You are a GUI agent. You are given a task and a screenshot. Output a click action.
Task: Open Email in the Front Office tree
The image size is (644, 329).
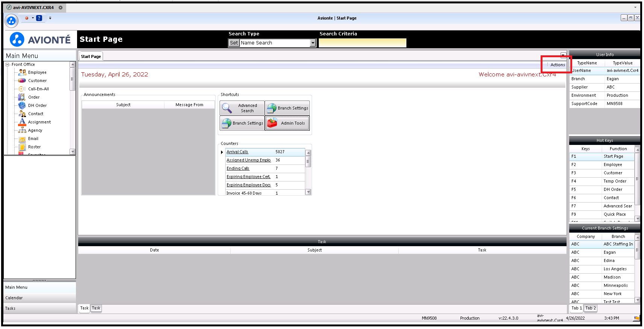pos(33,139)
